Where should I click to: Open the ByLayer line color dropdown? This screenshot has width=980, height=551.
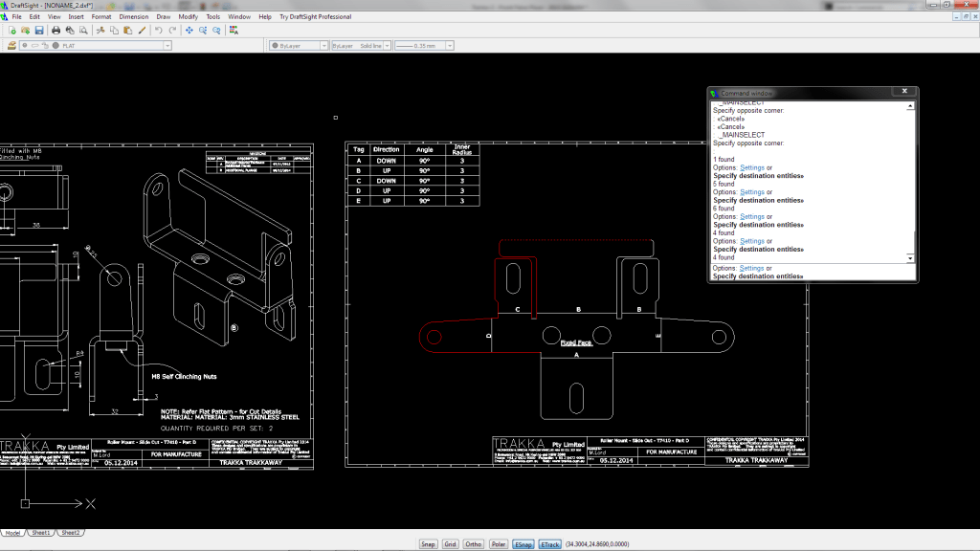pyautogui.click(x=322, y=45)
